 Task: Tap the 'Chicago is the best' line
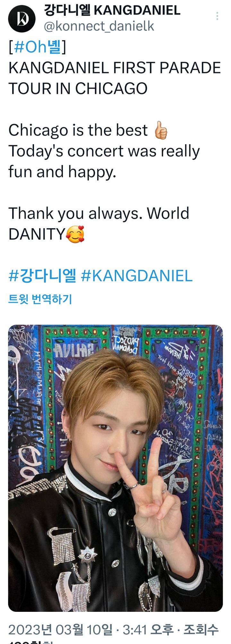78,130
